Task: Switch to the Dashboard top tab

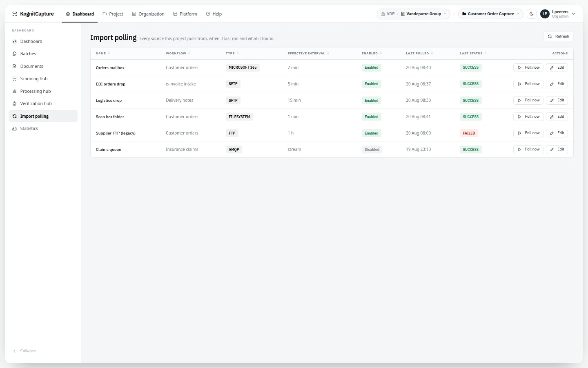Action: (x=80, y=14)
